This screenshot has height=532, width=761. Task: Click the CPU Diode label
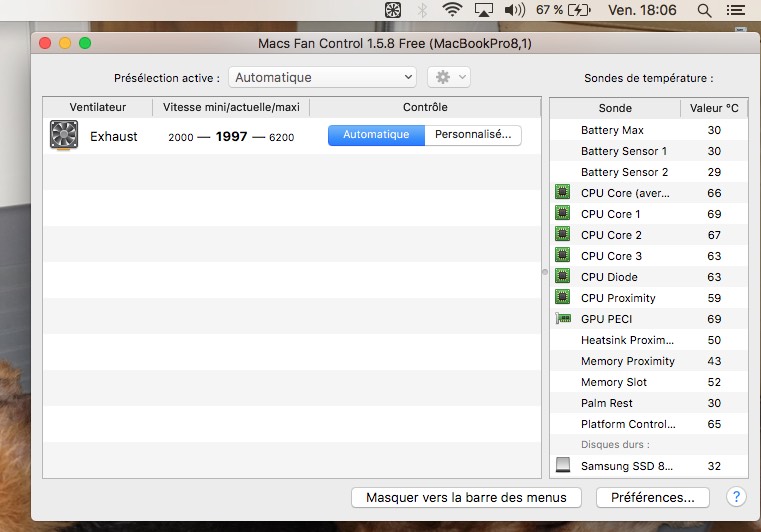(x=609, y=277)
